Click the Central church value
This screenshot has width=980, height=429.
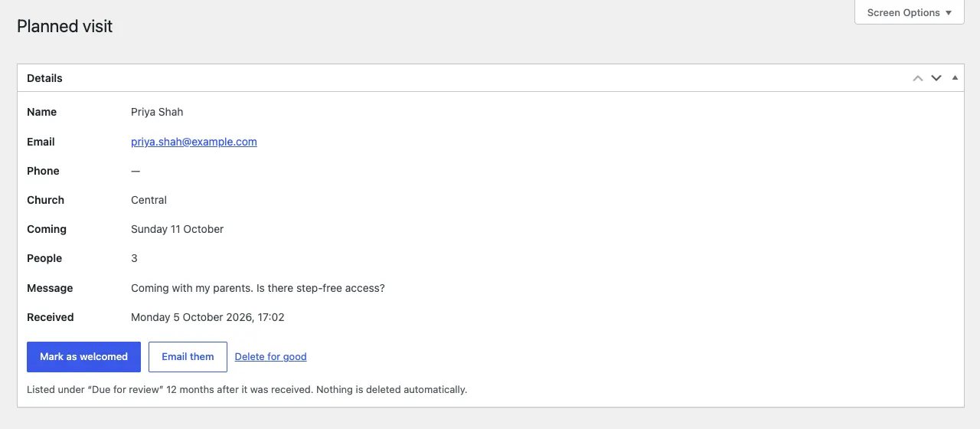(x=149, y=200)
